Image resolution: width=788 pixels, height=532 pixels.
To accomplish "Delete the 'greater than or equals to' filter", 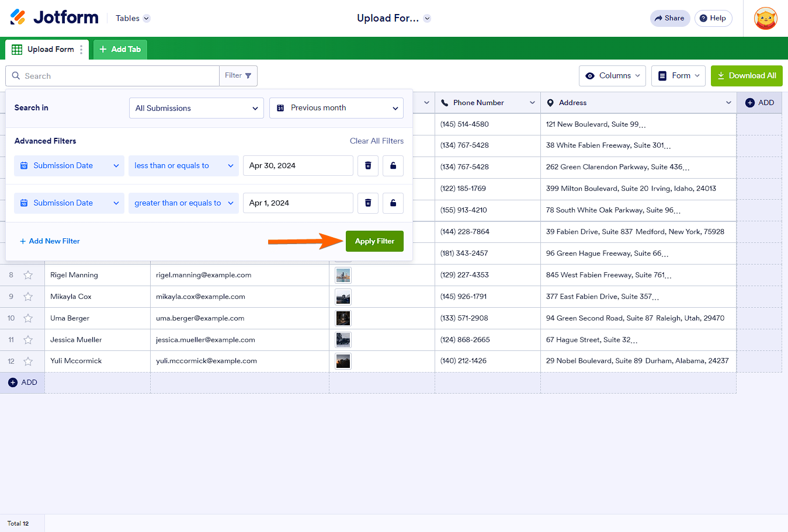I will point(368,203).
